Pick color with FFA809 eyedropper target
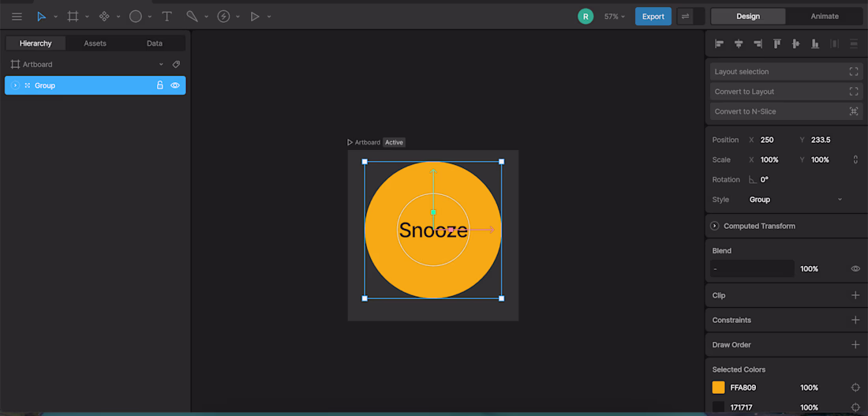 (855, 388)
